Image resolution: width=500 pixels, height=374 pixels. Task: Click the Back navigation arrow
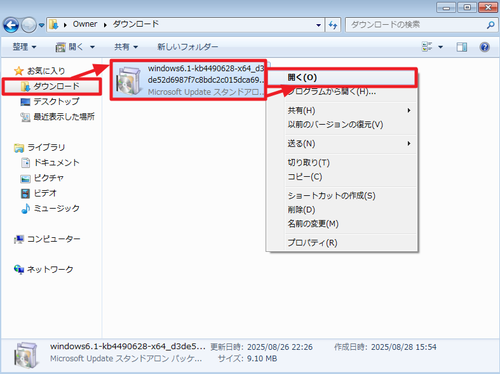point(11,25)
